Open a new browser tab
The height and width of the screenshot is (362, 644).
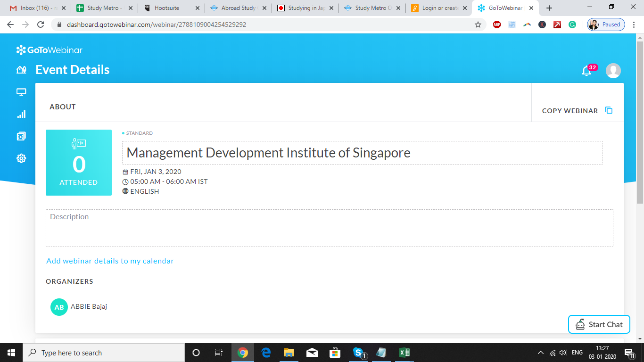(549, 8)
